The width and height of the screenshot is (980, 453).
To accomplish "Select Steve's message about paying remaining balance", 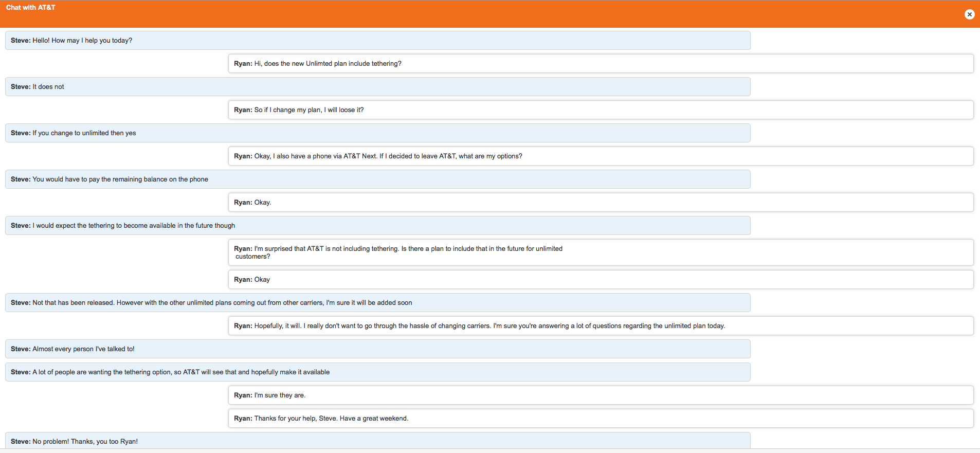I will 378,179.
